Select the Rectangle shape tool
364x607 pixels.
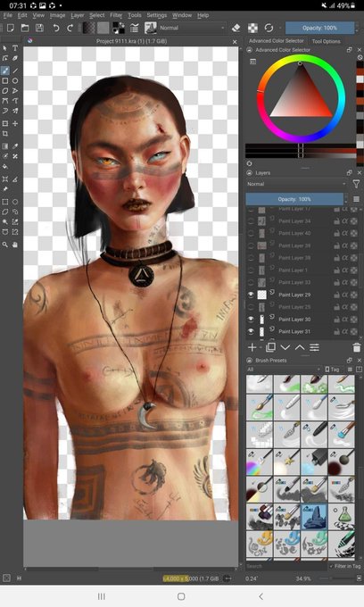(x=5, y=81)
